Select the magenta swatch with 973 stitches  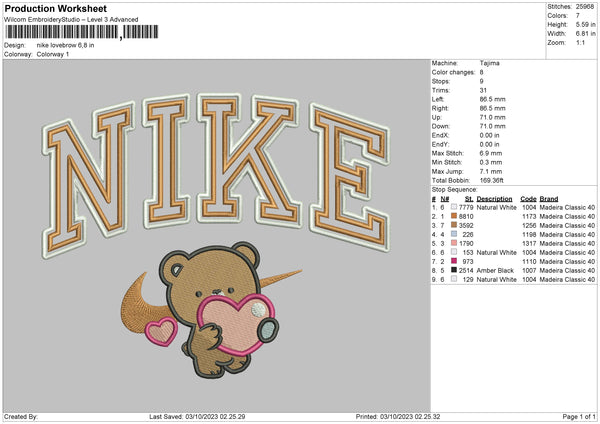454,261
